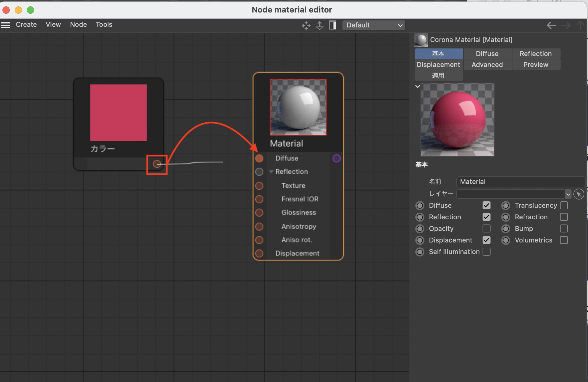588x382 pixels.
Task: Enable the Translucency checkbox
Action: pyautogui.click(x=564, y=205)
